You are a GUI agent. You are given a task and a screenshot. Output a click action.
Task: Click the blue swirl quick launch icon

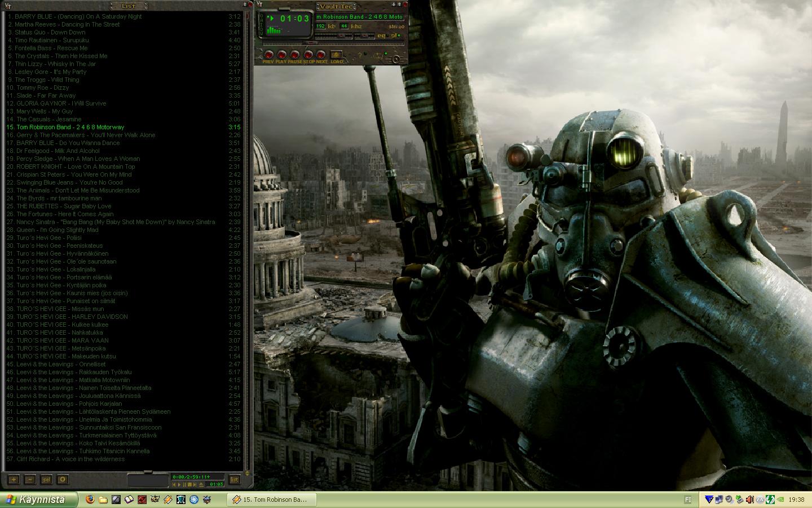[193, 500]
